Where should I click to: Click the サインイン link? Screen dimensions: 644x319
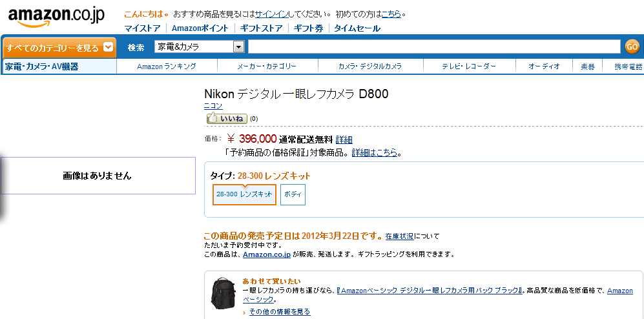tap(271, 14)
